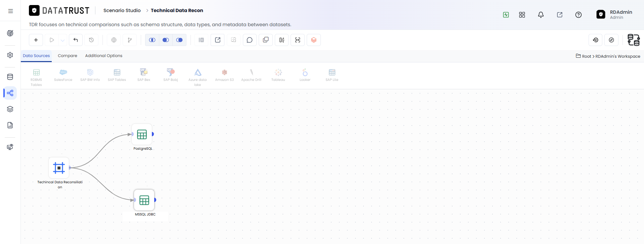Select Apache Drill data source
The width and height of the screenshot is (644, 244).
[251, 75]
